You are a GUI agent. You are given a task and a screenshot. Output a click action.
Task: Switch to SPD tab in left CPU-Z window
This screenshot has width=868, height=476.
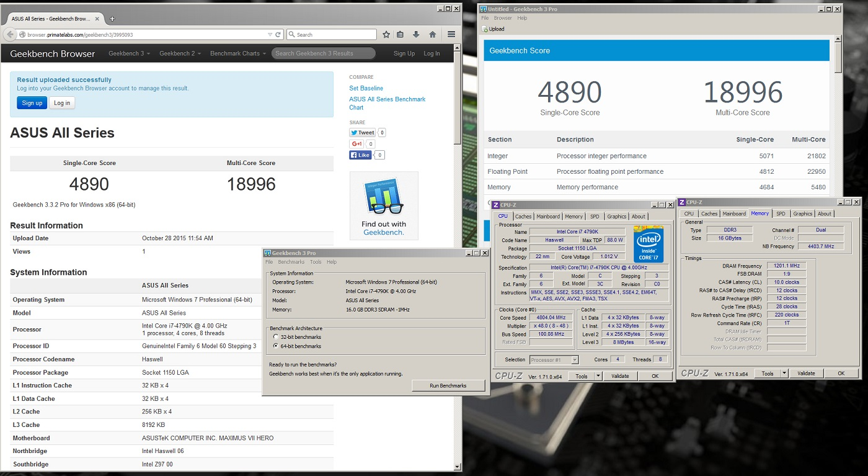coord(595,217)
